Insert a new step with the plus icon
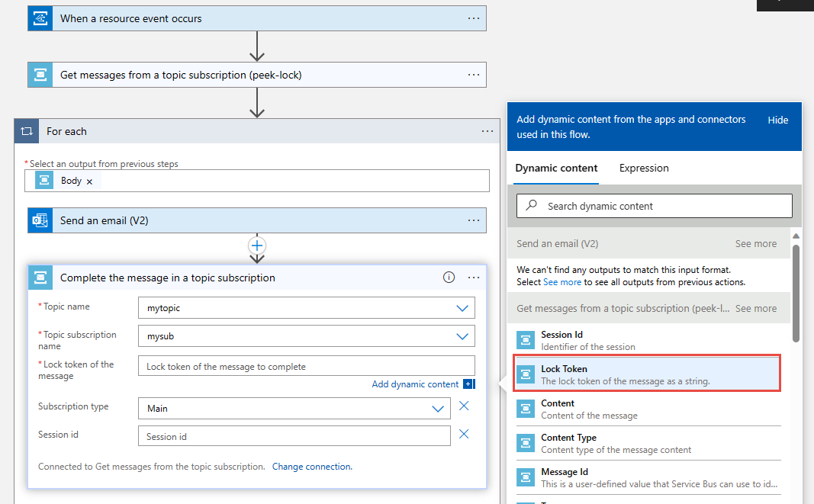This screenshot has width=814, height=504. coord(257,246)
